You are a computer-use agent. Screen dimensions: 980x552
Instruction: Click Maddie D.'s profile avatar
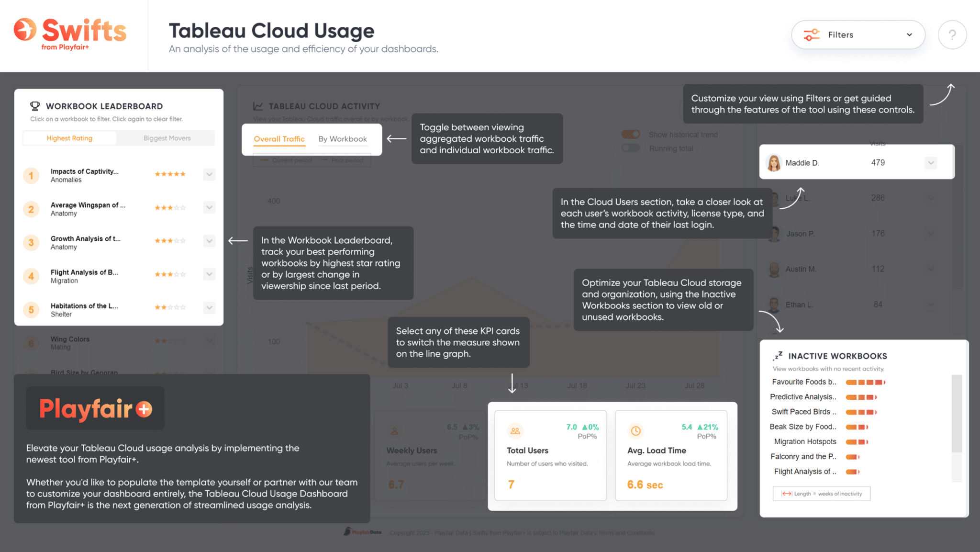point(775,162)
